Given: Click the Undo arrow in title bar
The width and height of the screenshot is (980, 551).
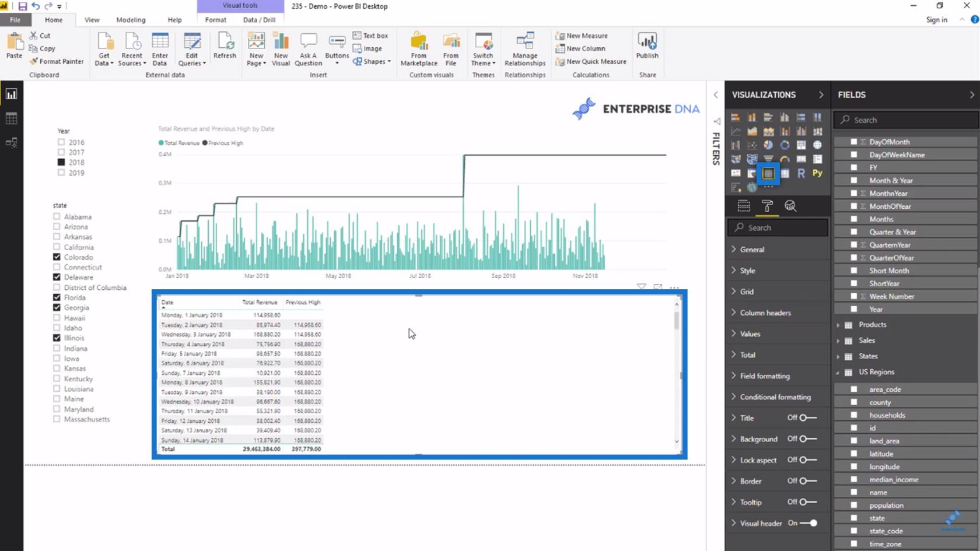Looking at the screenshot, I should pyautogui.click(x=36, y=6).
